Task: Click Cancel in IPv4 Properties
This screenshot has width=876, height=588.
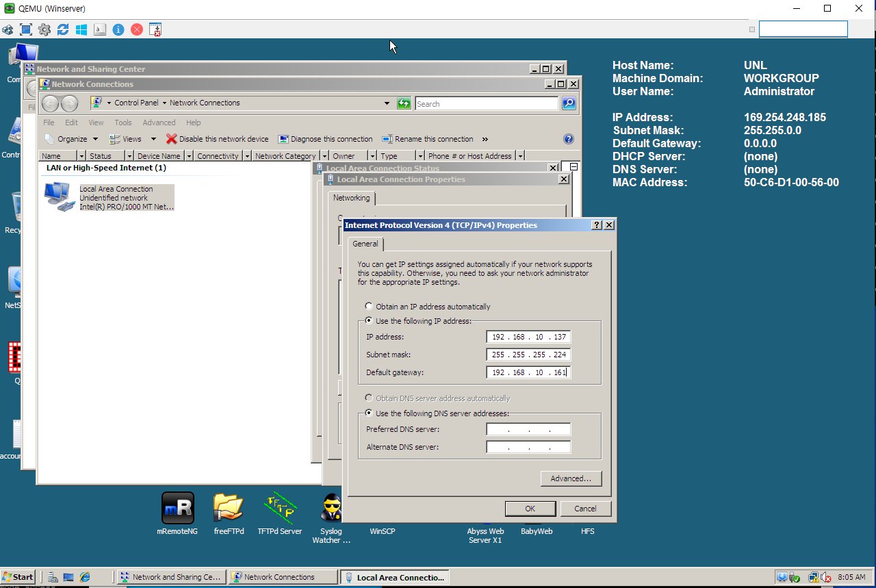Action: coord(585,509)
